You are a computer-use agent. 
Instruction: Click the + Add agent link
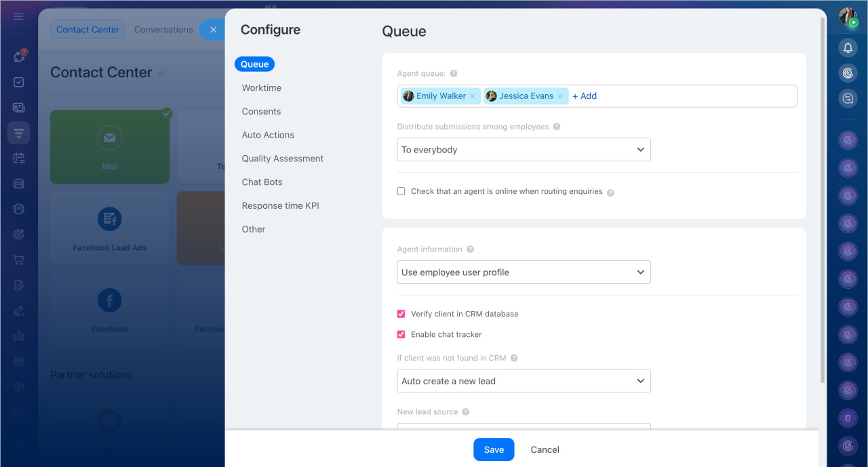[585, 96]
